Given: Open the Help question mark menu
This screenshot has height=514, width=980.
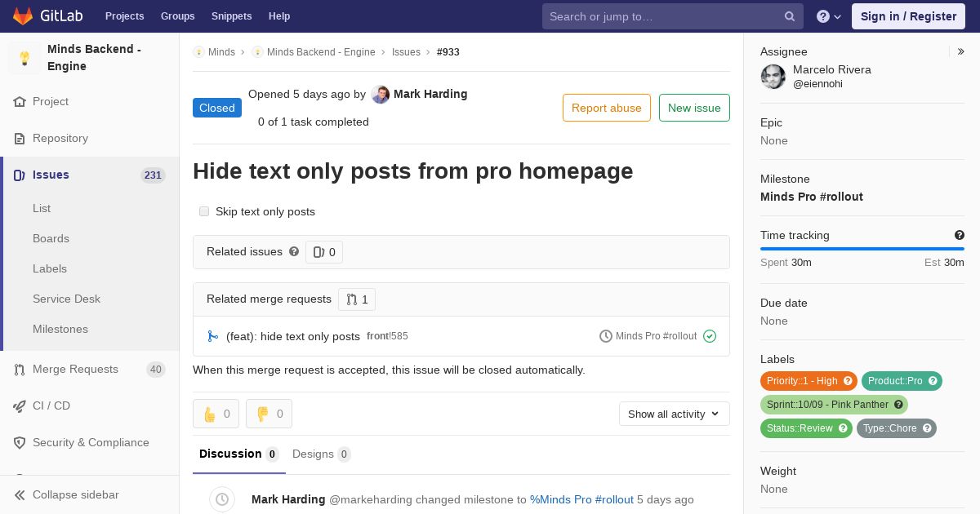Looking at the screenshot, I should (829, 16).
